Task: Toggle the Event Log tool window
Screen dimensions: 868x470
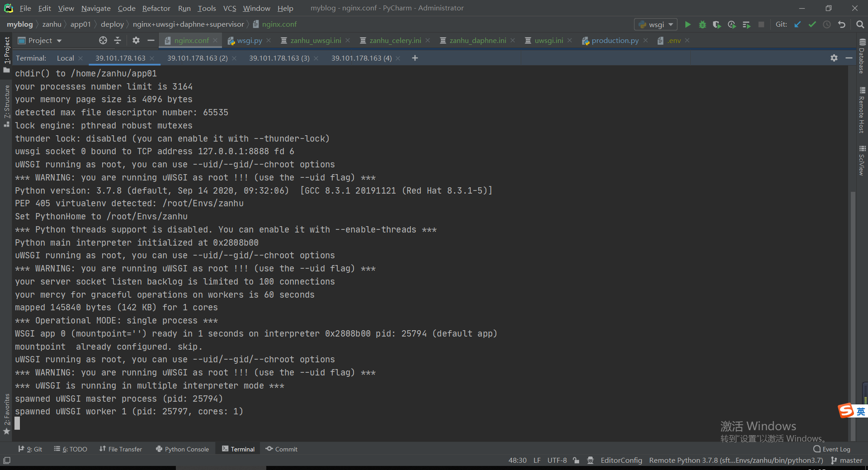Action: pos(832,449)
